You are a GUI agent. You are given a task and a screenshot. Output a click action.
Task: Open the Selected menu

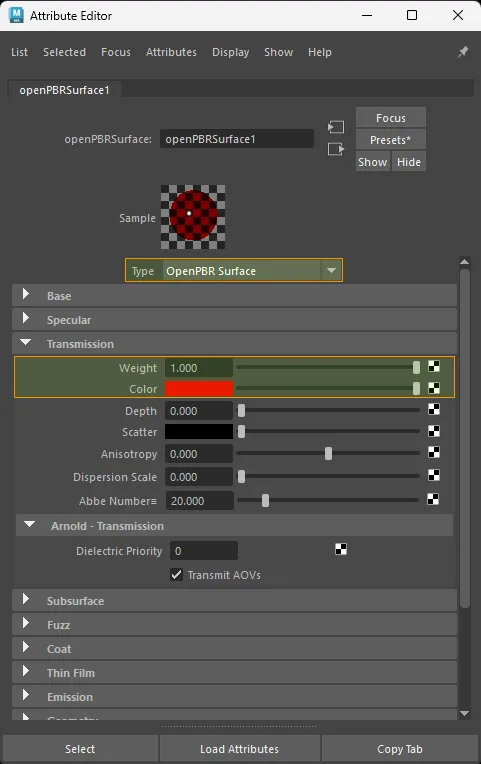(64, 52)
